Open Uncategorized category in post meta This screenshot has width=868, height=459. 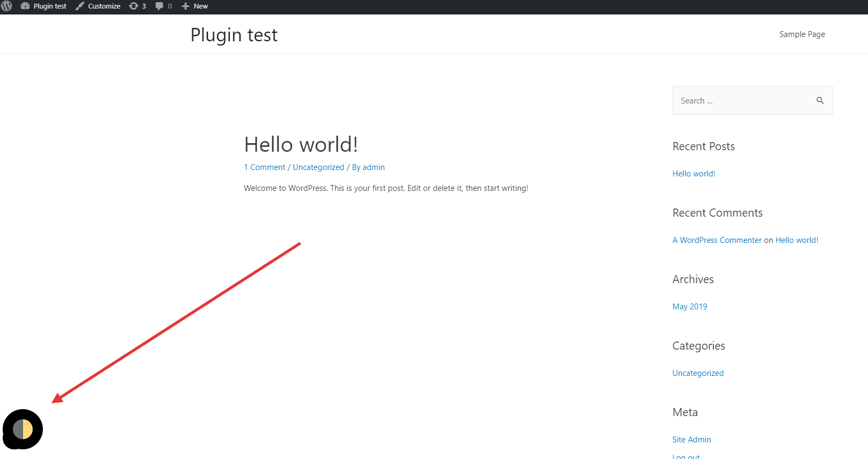click(318, 167)
